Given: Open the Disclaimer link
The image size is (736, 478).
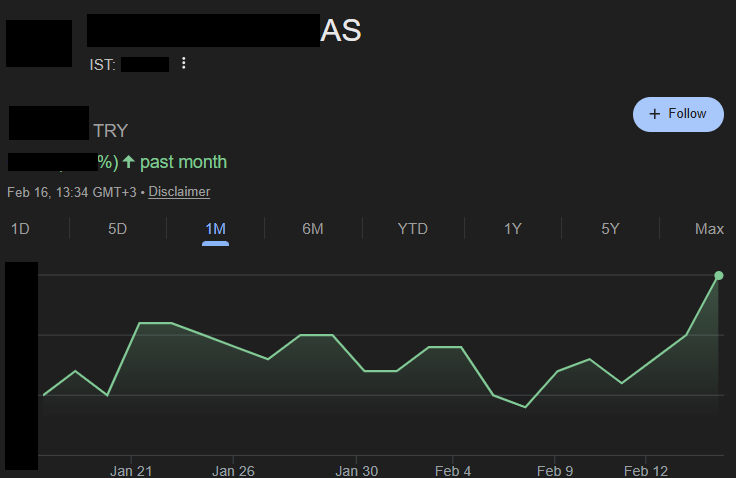Looking at the screenshot, I should 179,192.
